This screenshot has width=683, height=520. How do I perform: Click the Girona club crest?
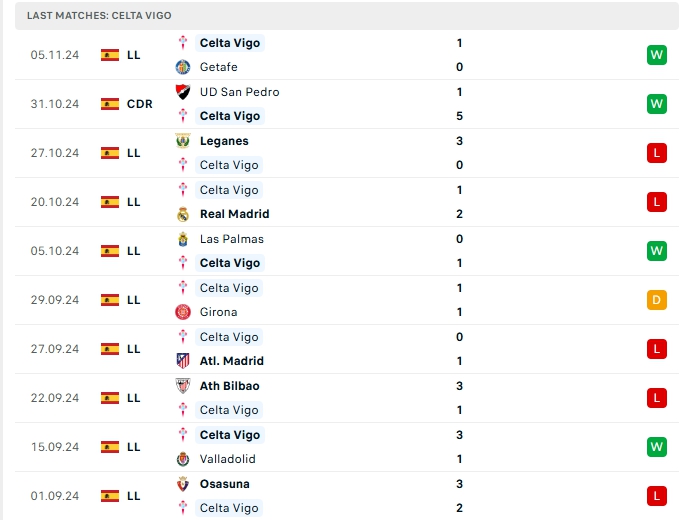(182, 312)
